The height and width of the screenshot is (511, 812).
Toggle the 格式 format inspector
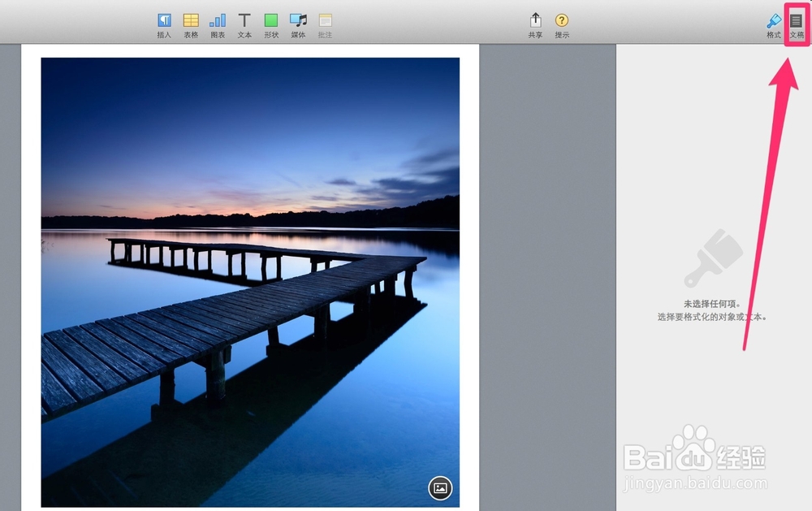tap(774, 25)
